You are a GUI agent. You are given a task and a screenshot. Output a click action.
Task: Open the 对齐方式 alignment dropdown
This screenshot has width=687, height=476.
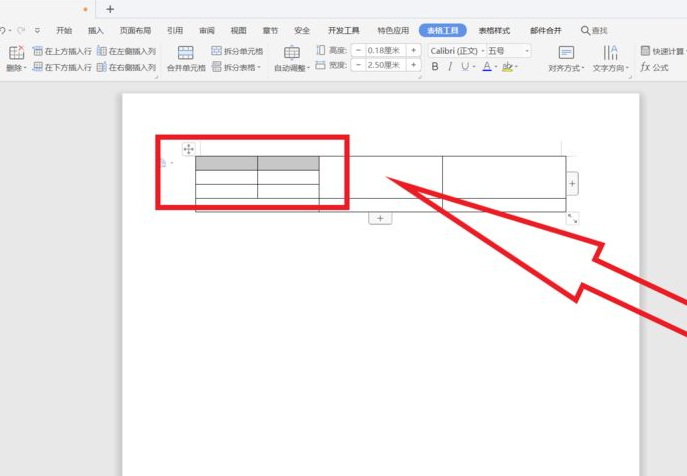[x=566, y=68]
